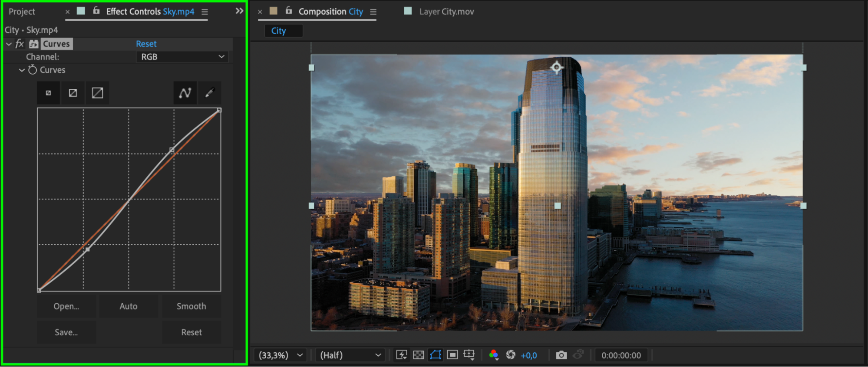Click the Smooth button under the curve

coord(191,306)
